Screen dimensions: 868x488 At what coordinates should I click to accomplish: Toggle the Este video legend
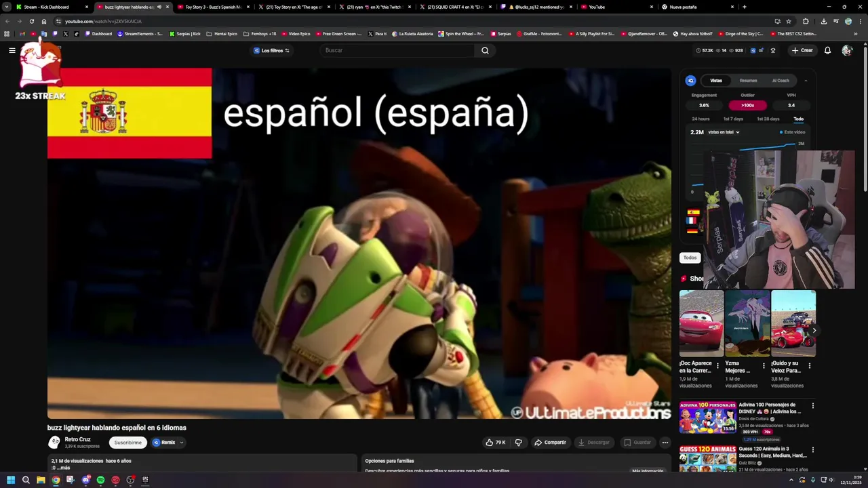click(792, 132)
